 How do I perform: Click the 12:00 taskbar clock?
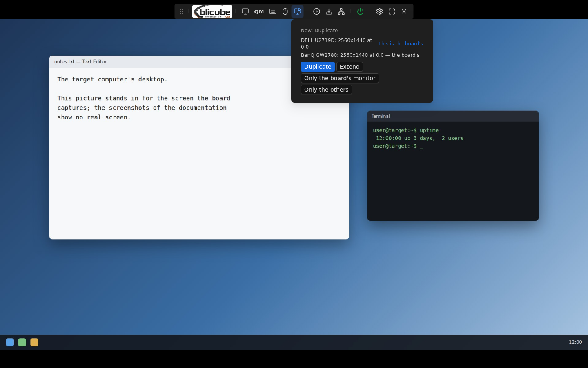coord(575,342)
